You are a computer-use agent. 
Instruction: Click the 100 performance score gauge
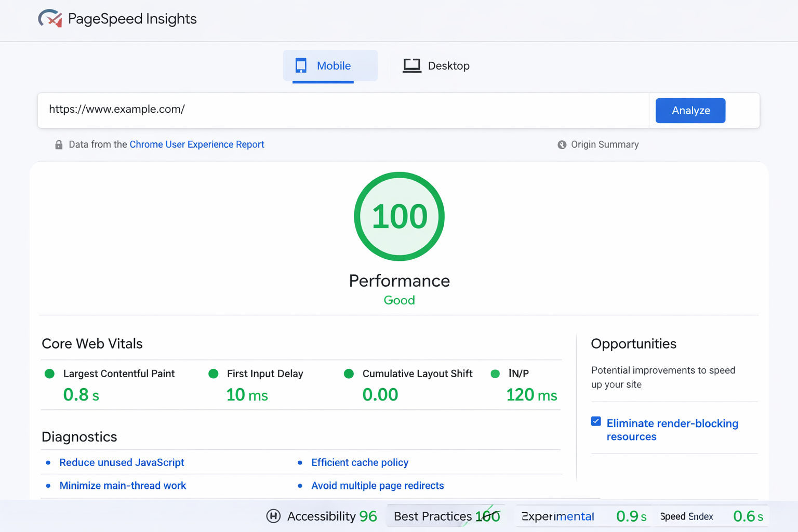point(399,216)
